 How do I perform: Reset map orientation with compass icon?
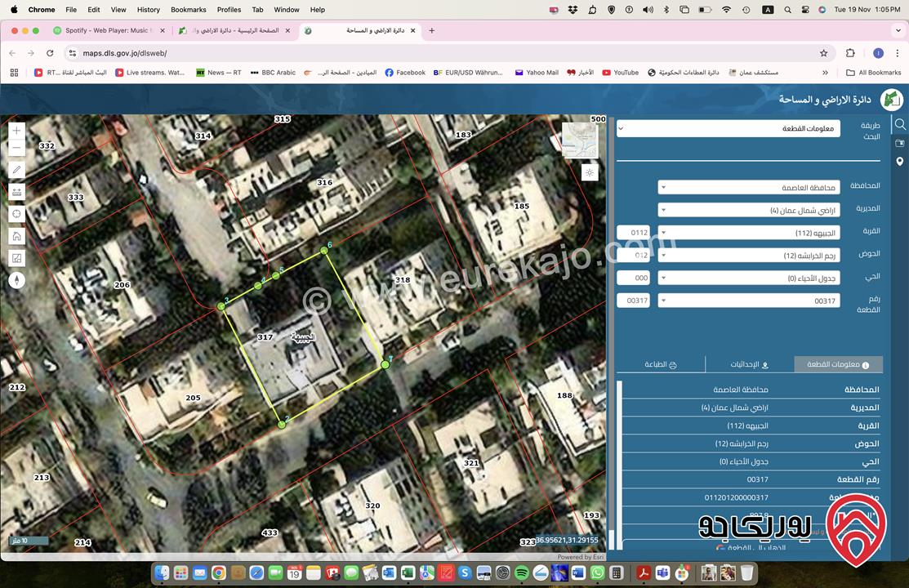[17, 280]
